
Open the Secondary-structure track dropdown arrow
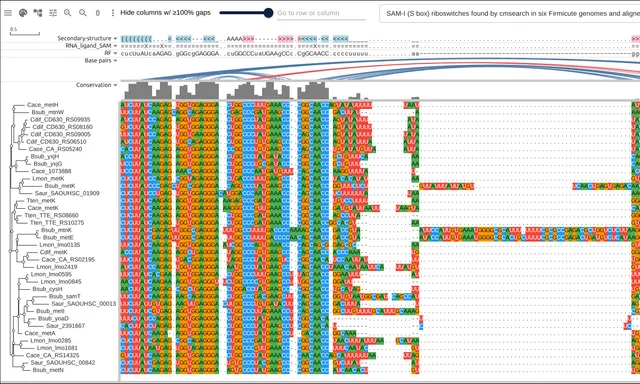pos(116,38)
